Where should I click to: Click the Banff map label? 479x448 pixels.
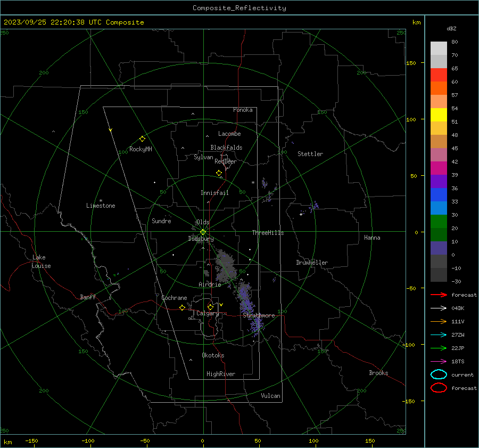point(88,297)
